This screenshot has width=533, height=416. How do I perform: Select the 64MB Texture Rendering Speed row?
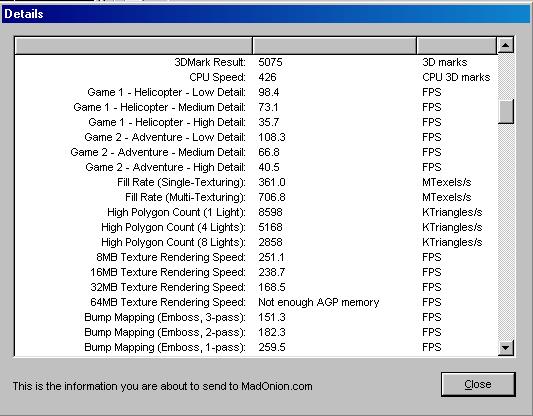pos(256,302)
